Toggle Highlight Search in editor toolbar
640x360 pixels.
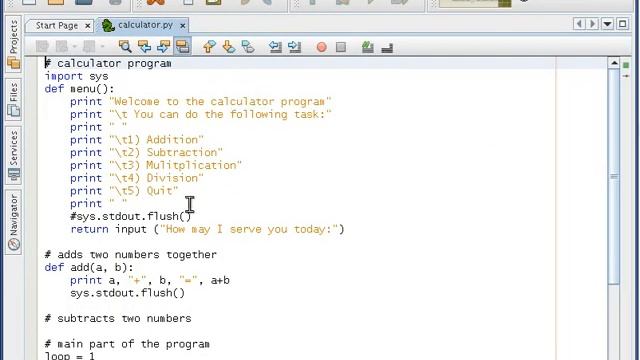[x=182, y=47]
